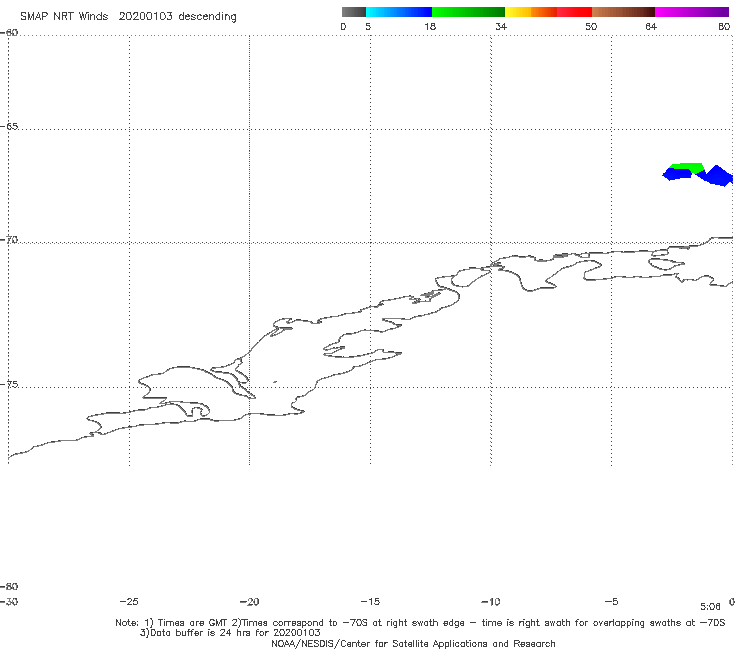This screenshot has height=650, width=740.
Task: Click the longitude label "-15"
Action: pyautogui.click(x=370, y=602)
